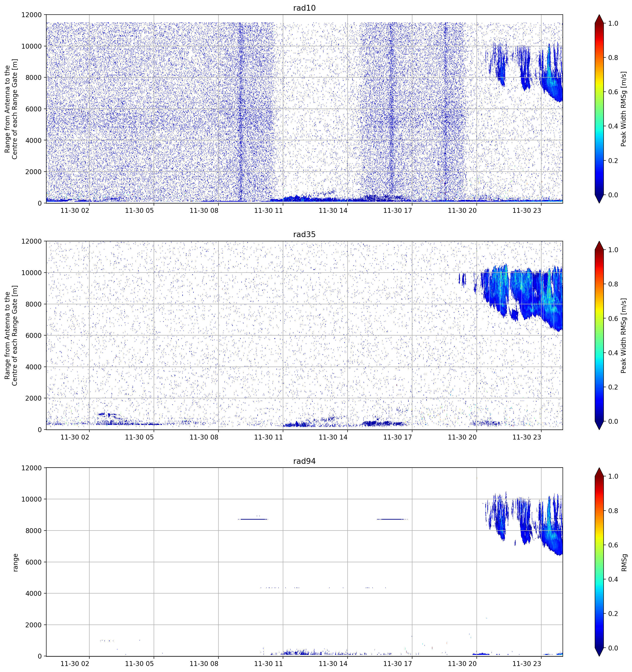Click the rad94 colorbar

(x=599, y=562)
